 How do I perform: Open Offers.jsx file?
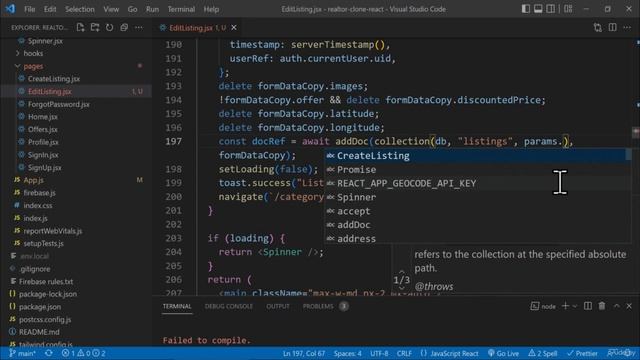[x=42, y=129]
